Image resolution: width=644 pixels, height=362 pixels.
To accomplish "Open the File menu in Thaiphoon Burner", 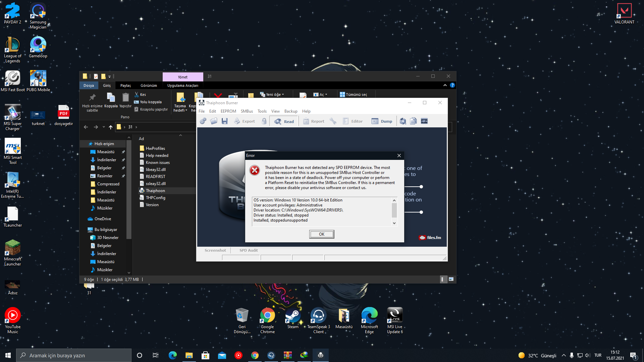I will pos(202,111).
